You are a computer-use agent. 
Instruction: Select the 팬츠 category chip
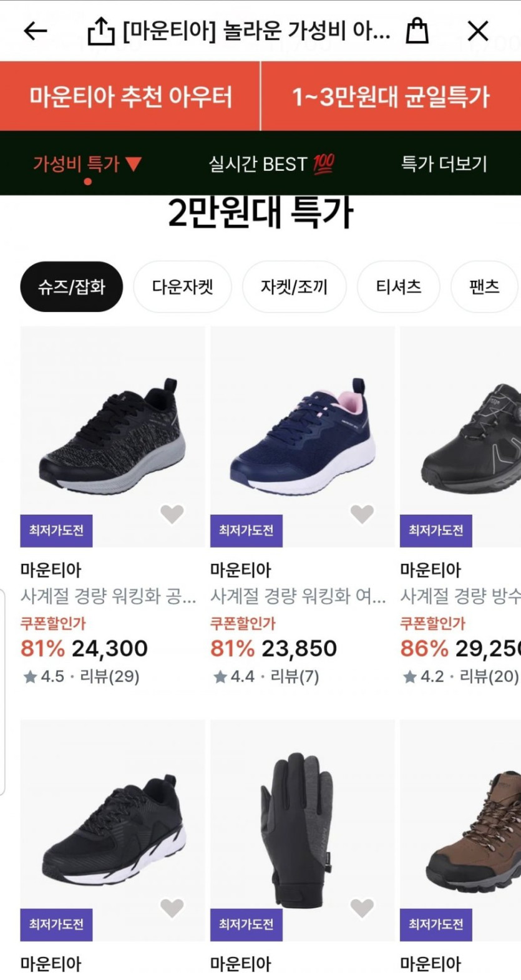(484, 287)
